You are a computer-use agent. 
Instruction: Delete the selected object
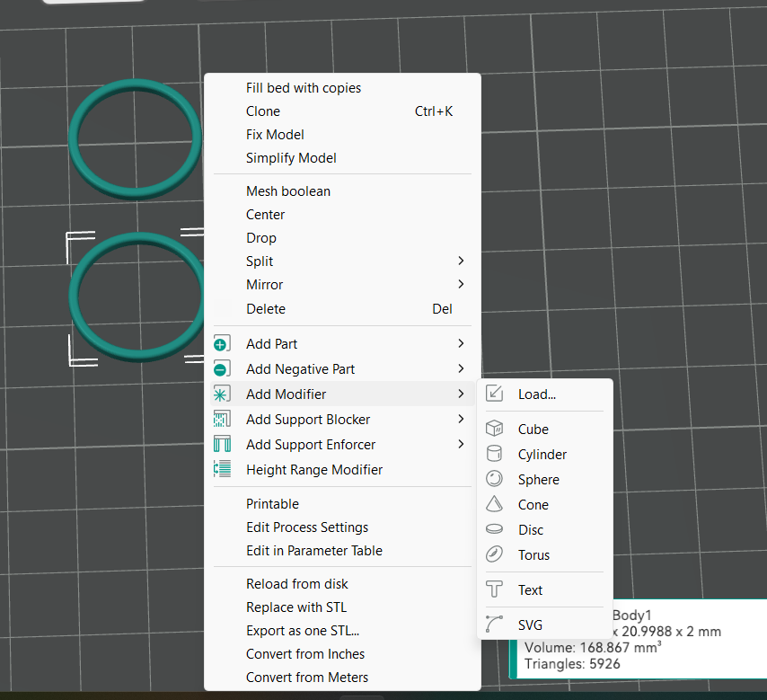[x=266, y=309]
